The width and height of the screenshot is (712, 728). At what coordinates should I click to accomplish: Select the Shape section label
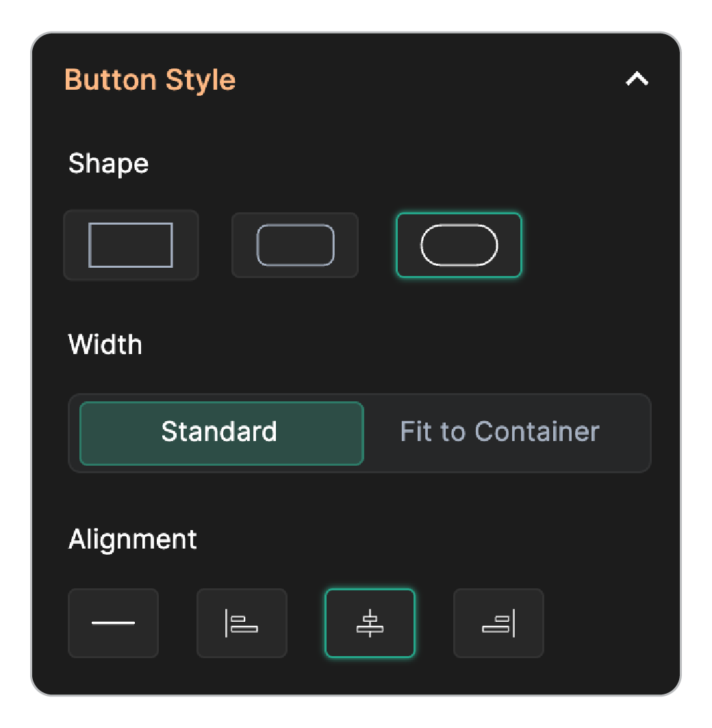pos(108,164)
